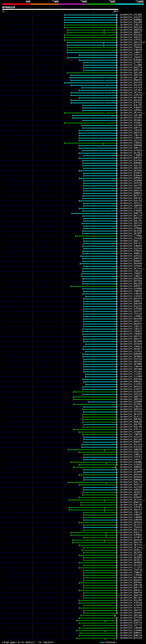Click the cyan ~100% identity legend segment
Screen dimensions: 146x644
click(130, 4)
